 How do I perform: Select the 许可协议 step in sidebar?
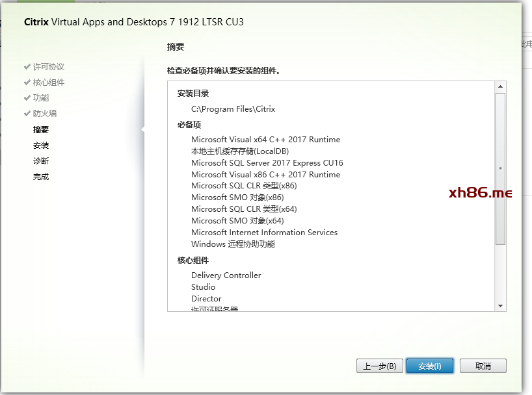pyautogui.click(x=49, y=67)
